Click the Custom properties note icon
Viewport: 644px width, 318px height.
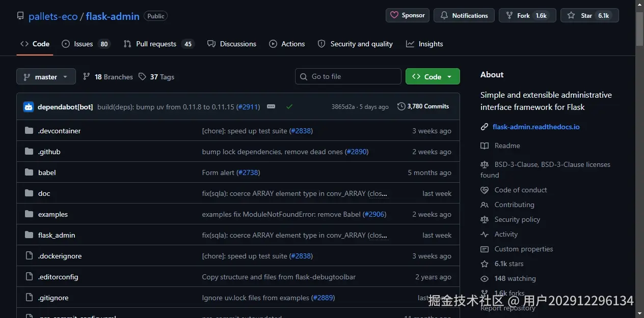click(485, 249)
